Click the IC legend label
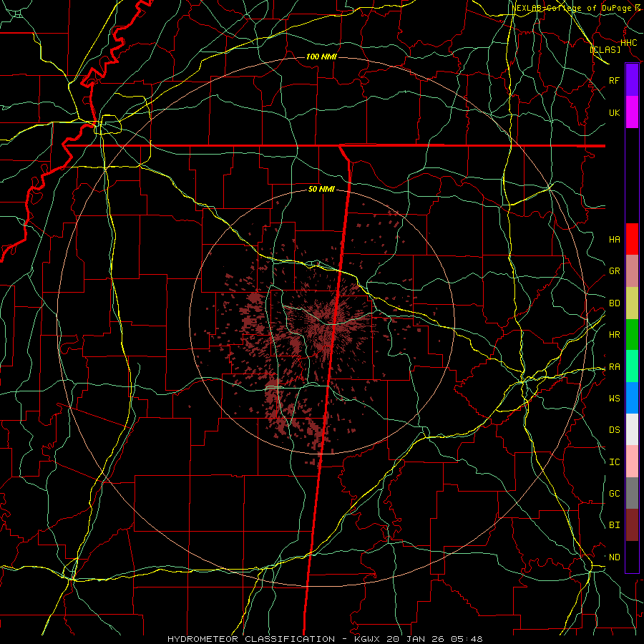The height and width of the screenshot is (644, 644). 614,462
